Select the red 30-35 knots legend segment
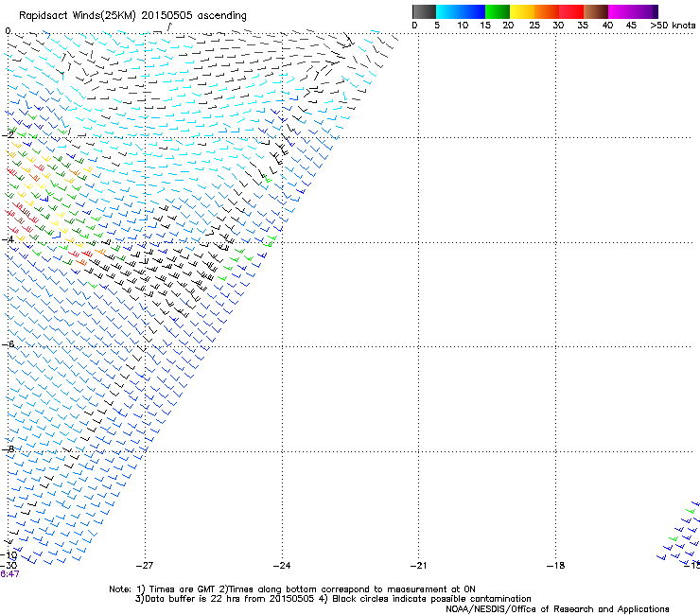The image size is (700, 615). pos(571,11)
